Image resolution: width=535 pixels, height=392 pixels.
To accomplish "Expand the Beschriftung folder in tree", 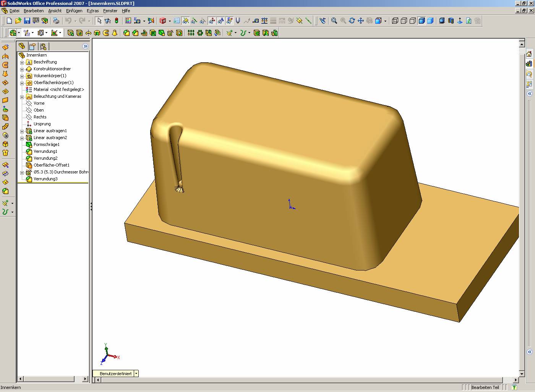I will coord(22,62).
